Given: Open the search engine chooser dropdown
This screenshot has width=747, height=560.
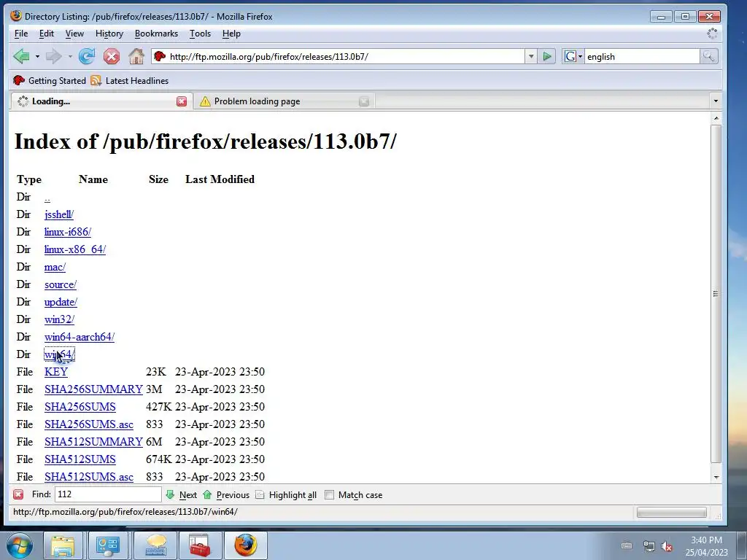Looking at the screenshot, I should pyautogui.click(x=580, y=57).
